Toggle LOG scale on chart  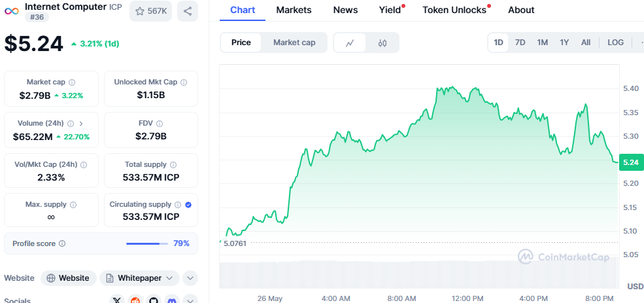615,43
